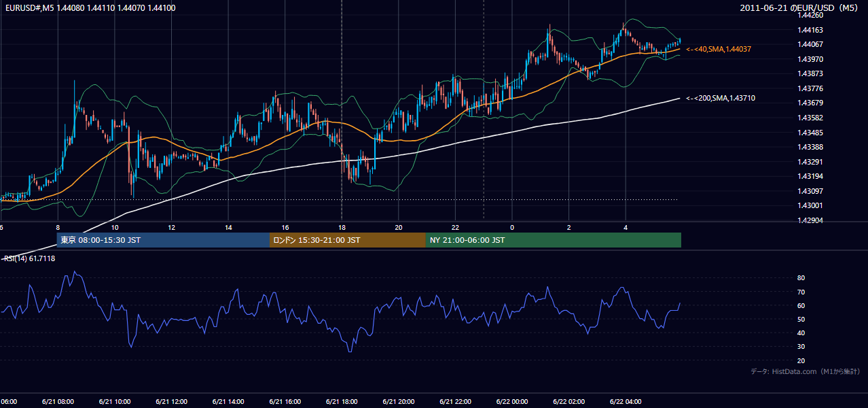
Task: Click RSI scale value 60
Action: coord(801,305)
